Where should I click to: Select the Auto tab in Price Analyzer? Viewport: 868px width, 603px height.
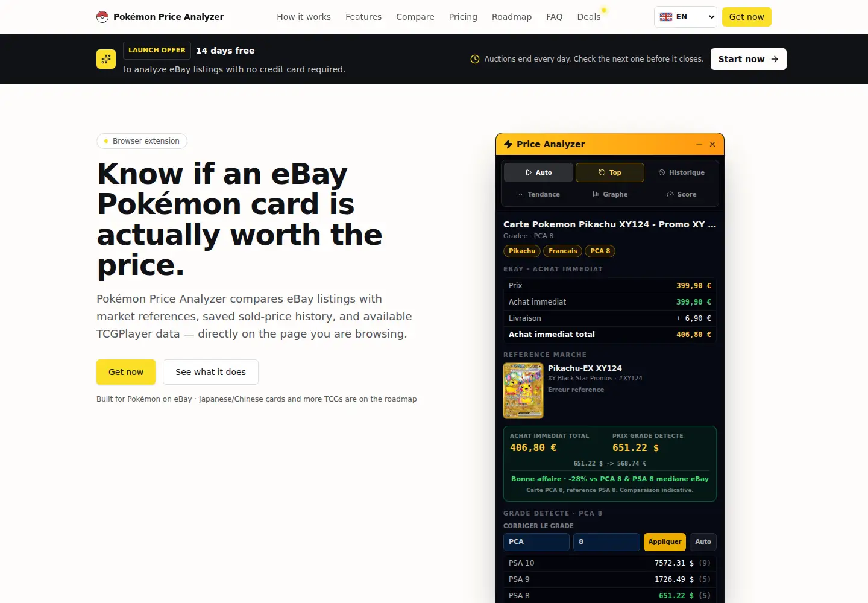click(538, 172)
